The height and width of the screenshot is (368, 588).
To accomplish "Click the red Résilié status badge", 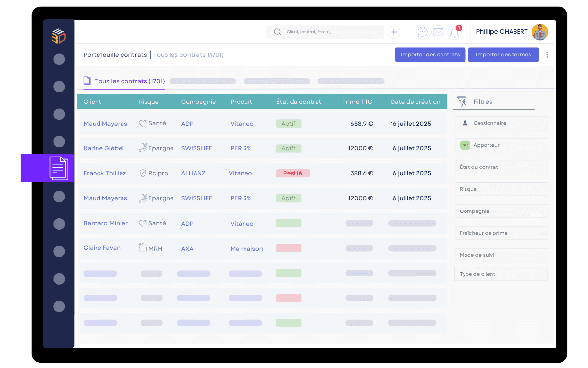I will tap(293, 173).
